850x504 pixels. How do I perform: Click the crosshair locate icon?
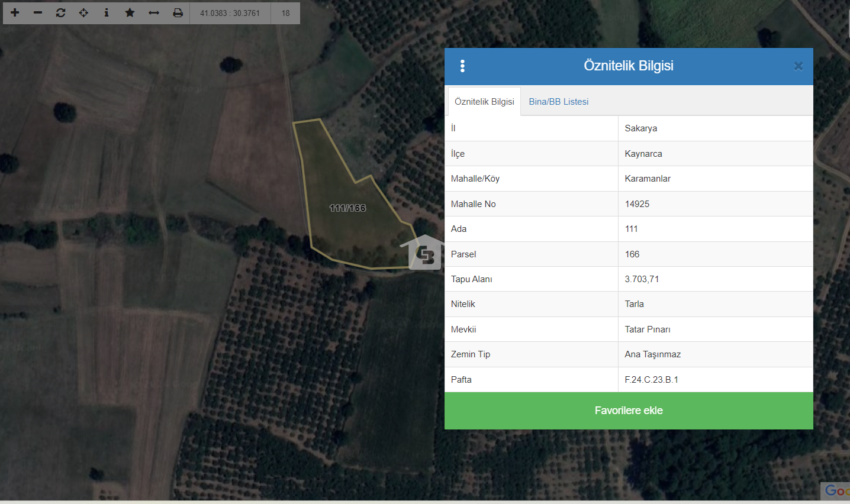point(83,12)
